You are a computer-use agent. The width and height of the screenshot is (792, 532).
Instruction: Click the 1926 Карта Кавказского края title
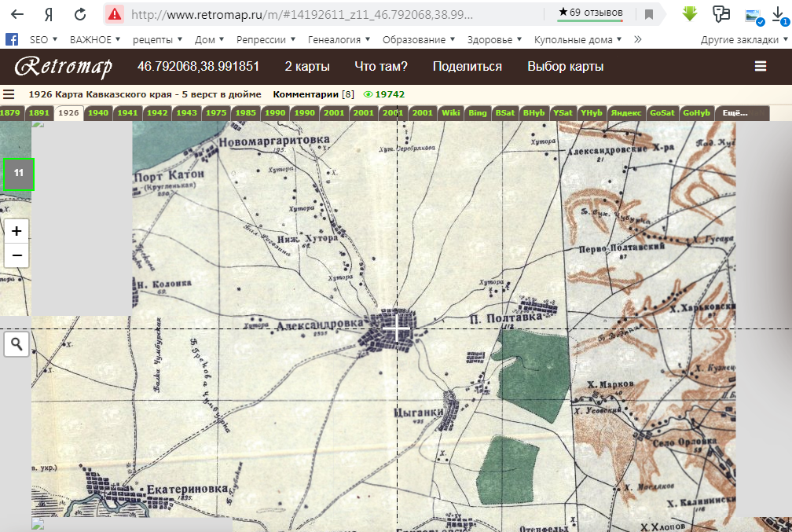pos(145,94)
